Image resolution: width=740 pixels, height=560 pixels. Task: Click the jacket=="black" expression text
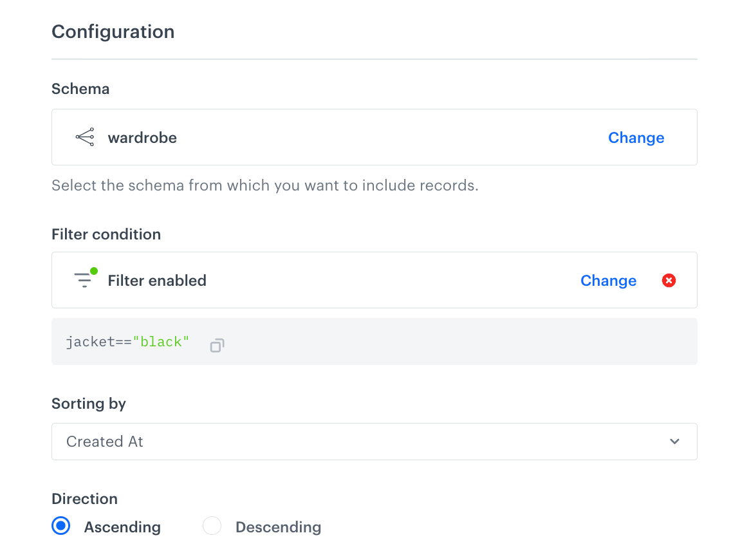click(127, 341)
